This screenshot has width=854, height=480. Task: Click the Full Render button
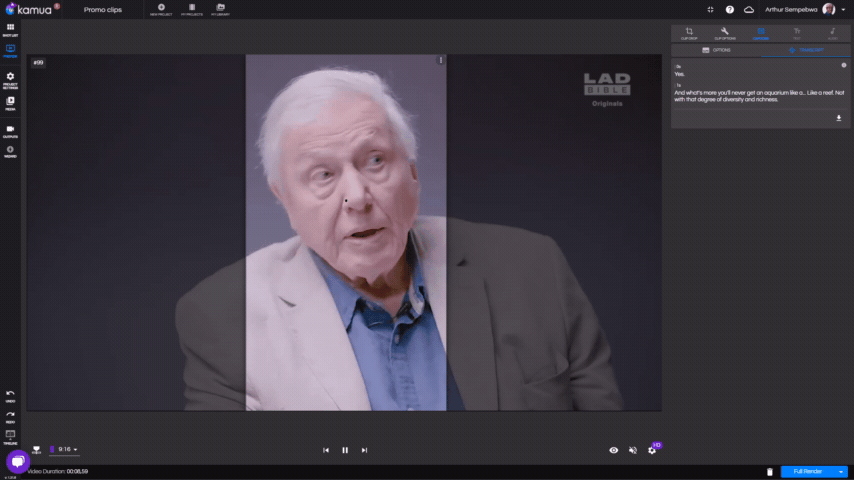coord(807,471)
